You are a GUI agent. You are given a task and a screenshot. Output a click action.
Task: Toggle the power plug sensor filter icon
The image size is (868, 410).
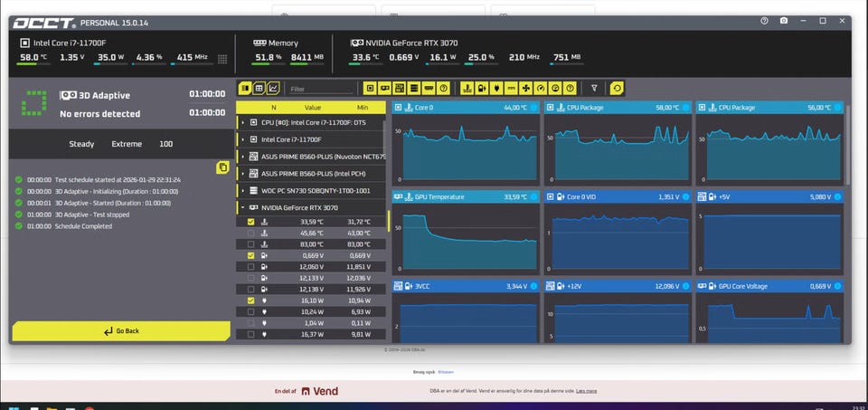click(x=496, y=88)
